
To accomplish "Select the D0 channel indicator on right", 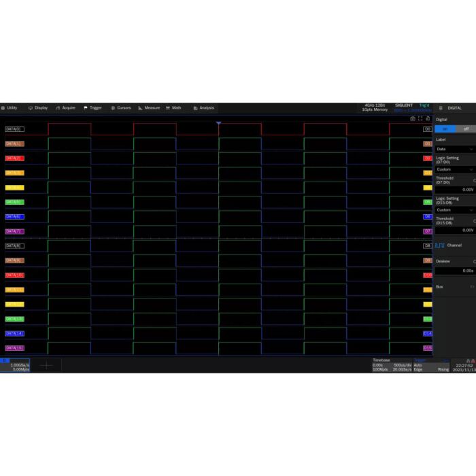I will point(428,129).
